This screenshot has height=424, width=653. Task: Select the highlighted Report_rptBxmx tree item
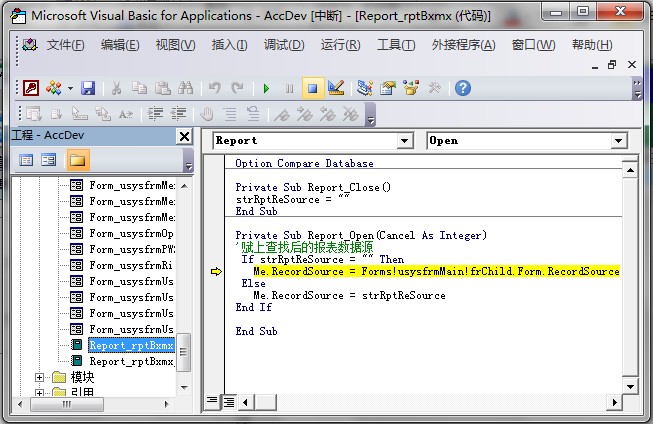pyautogui.click(x=131, y=345)
